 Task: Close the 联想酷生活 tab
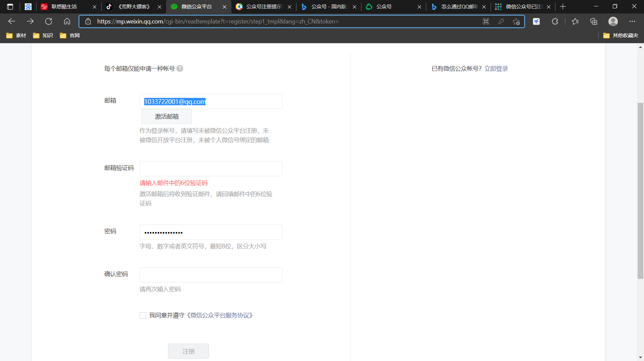(x=95, y=7)
